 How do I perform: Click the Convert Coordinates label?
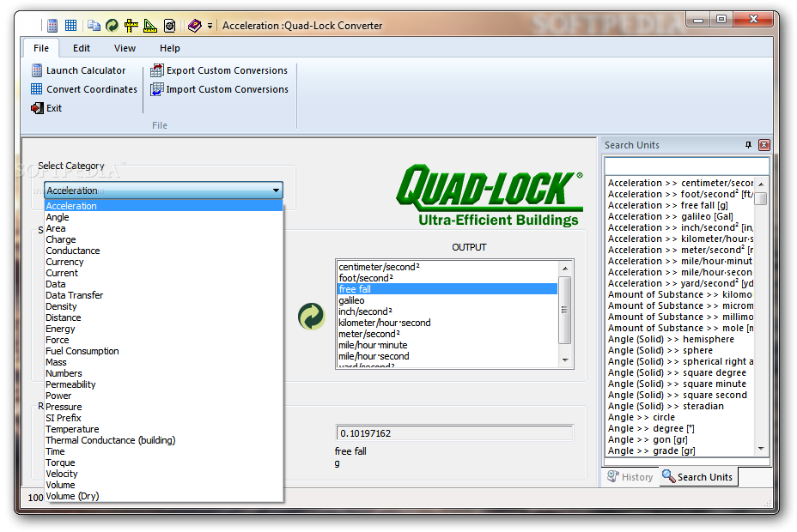click(92, 89)
